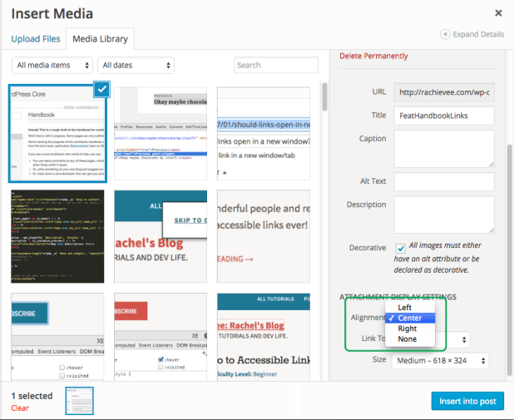
Task: Switch to the Media Library tab
Action: [99, 39]
